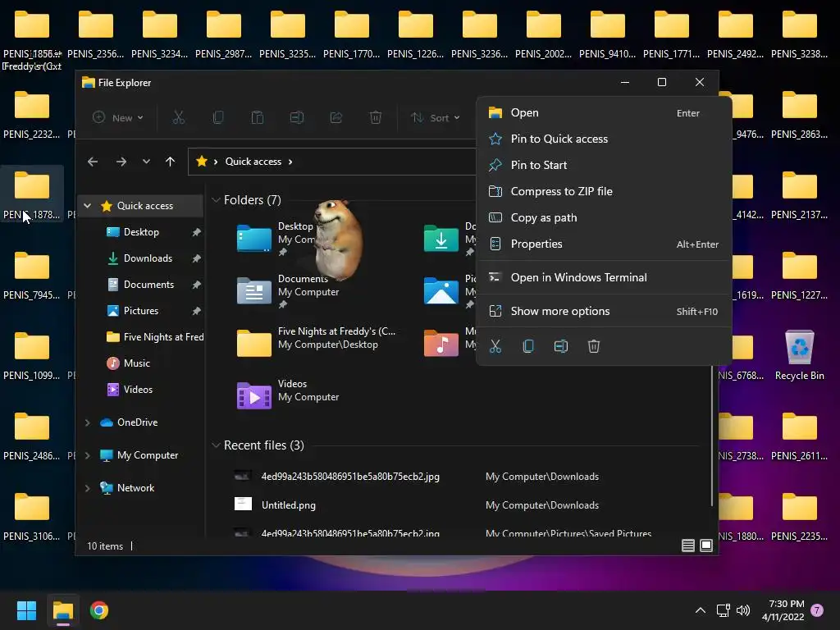The image size is (840, 630).
Task: Open the notification badge showing 7
Action: (817, 610)
